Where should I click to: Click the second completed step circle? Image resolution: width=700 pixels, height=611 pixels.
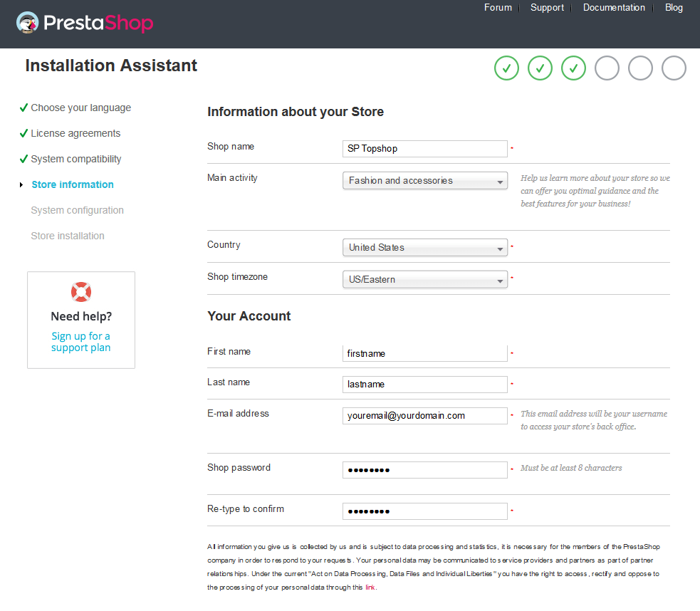tap(540, 68)
